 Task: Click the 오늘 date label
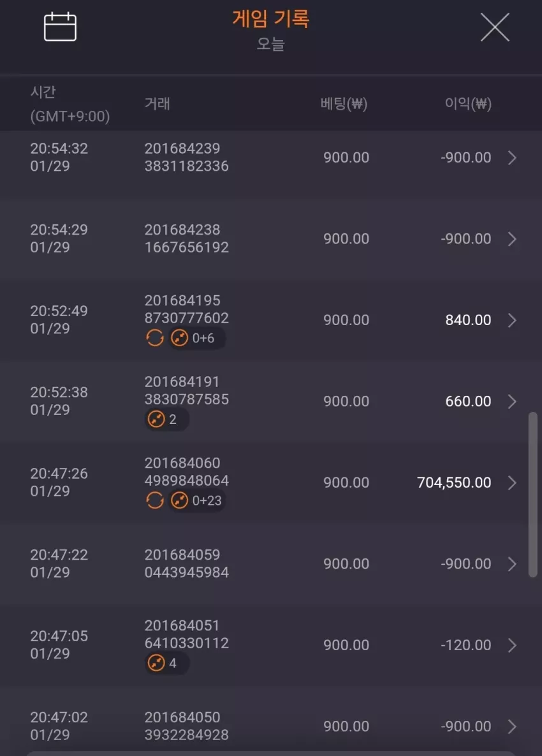[x=270, y=44]
